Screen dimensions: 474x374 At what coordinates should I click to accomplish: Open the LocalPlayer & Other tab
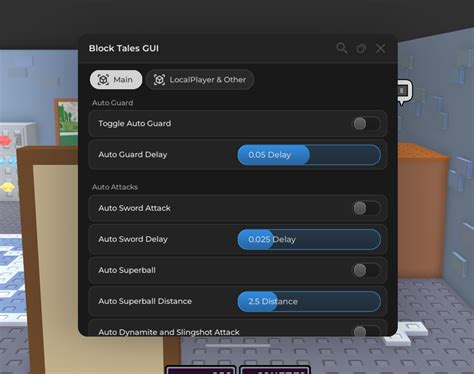point(200,80)
